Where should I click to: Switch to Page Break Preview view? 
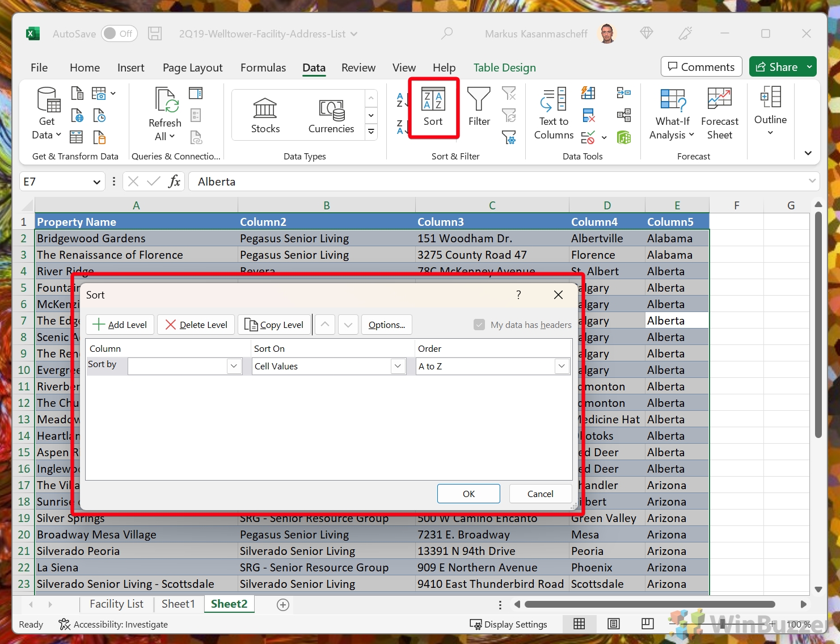pos(647,624)
